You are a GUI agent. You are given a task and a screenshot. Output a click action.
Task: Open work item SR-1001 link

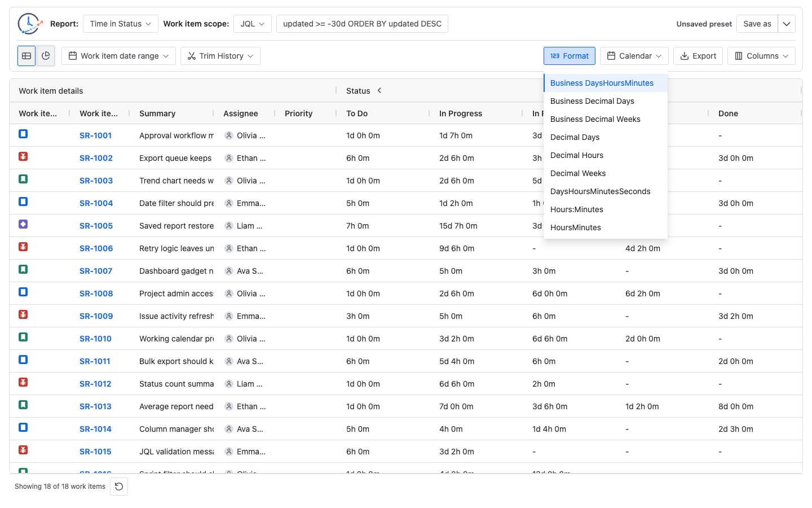coord(95,135)
